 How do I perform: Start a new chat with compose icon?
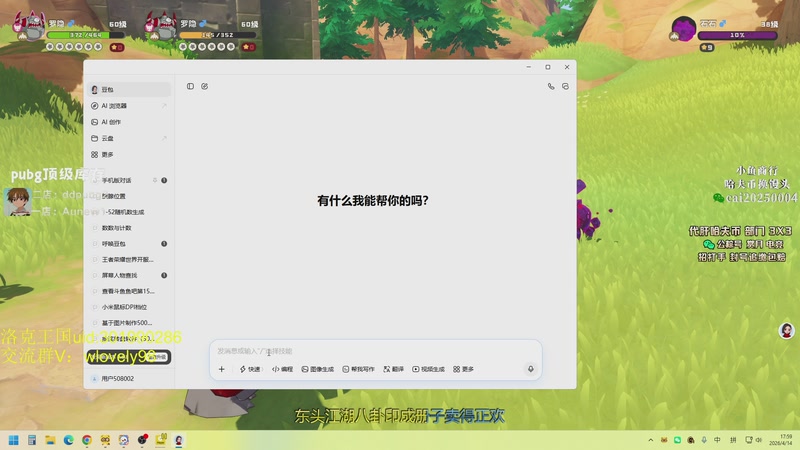coord(205,86)
